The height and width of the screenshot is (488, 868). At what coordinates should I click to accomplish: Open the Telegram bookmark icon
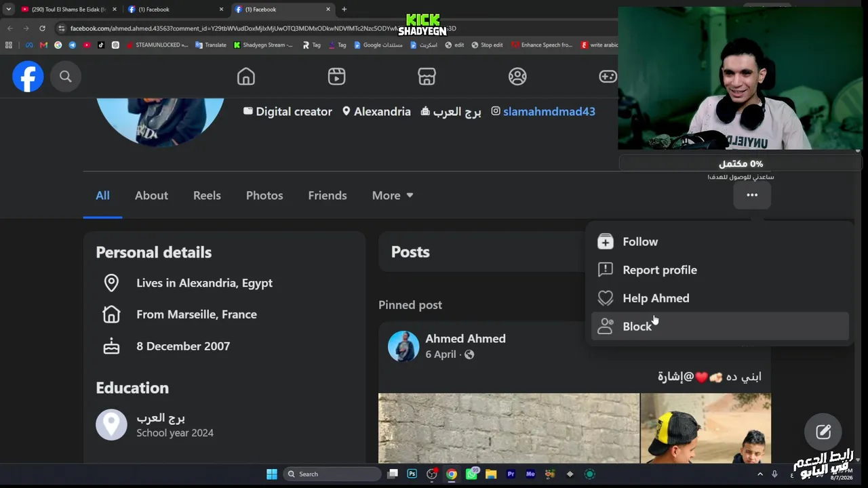coord(72,45)
